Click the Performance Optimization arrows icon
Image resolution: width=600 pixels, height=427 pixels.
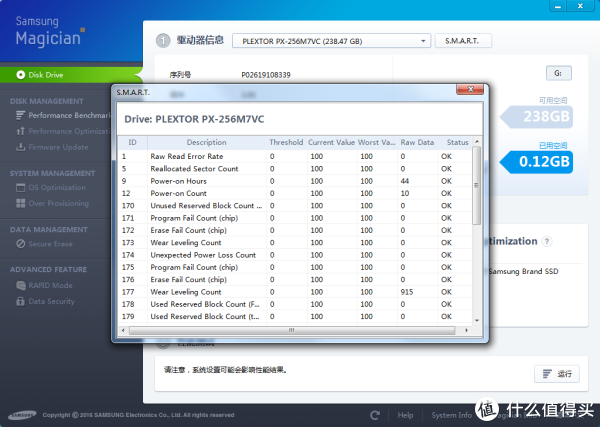[21, 131]
